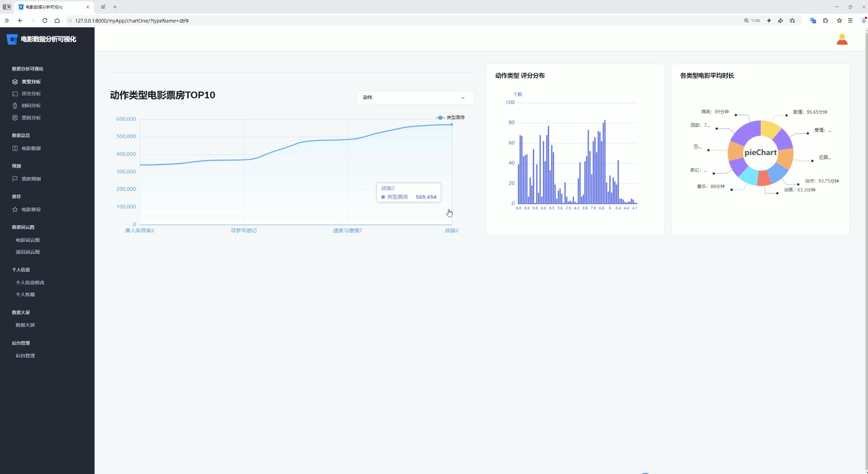Click the browser address bar URL
Image resolution: width=868 pixels, height=474 pixels.
click(x=132, y=21)
